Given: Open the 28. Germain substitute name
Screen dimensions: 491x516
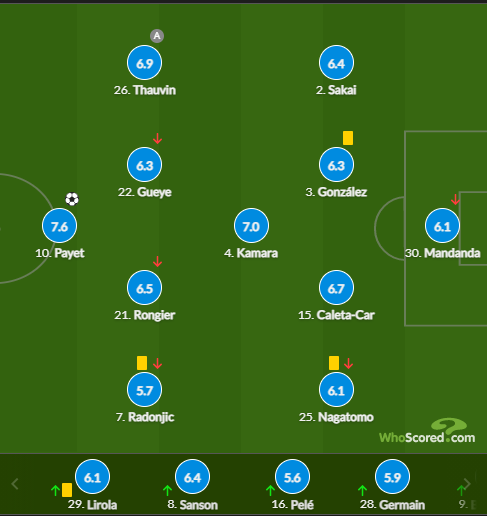Looking at the screenshot, I should [392, 505].
